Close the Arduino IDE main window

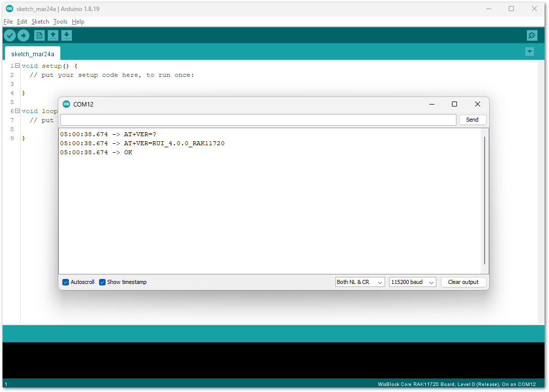534,9
